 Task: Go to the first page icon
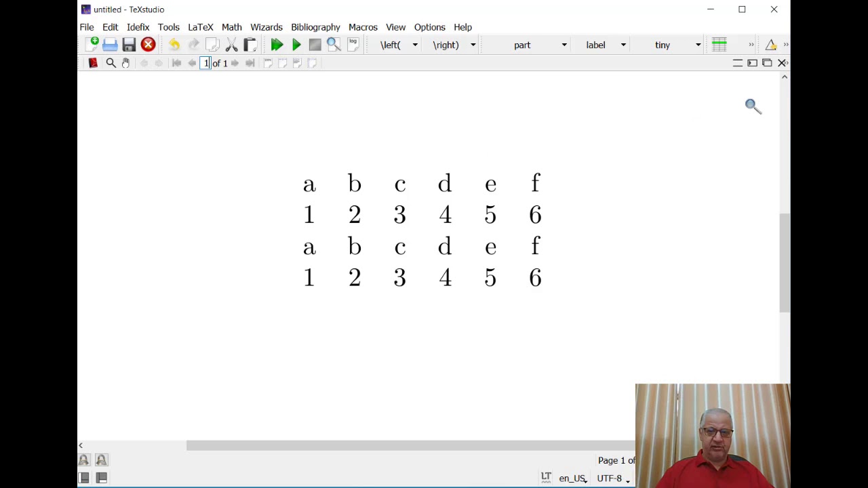(x=176, y=63)
